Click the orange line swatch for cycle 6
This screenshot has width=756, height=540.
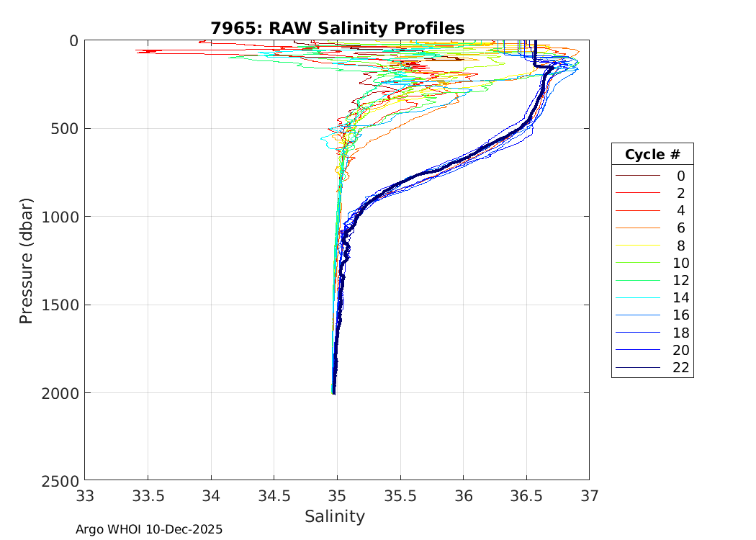tap(637, 228)
